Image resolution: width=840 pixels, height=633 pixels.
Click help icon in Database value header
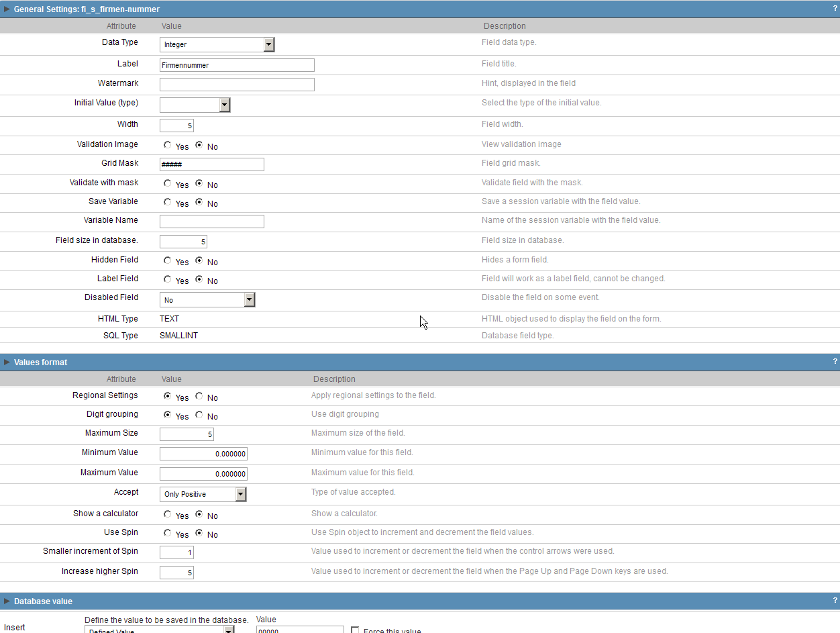[x=835, y=601]
